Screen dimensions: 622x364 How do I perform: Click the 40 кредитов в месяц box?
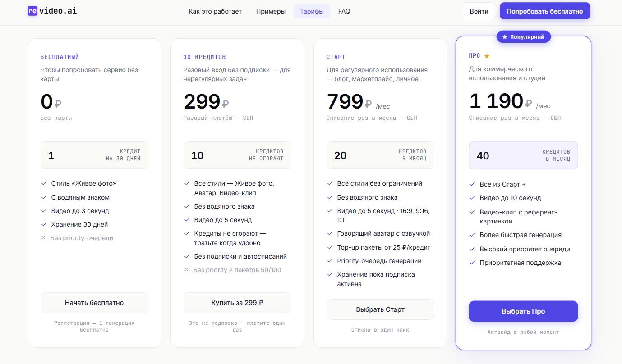(523, 156)
